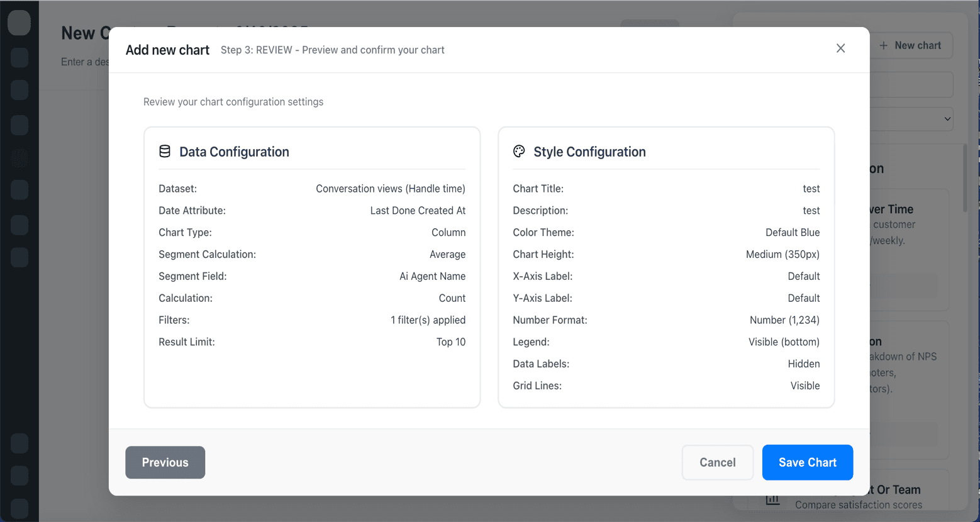Save the chart configuration
This screenshot has height=522, width=980.
807,462
